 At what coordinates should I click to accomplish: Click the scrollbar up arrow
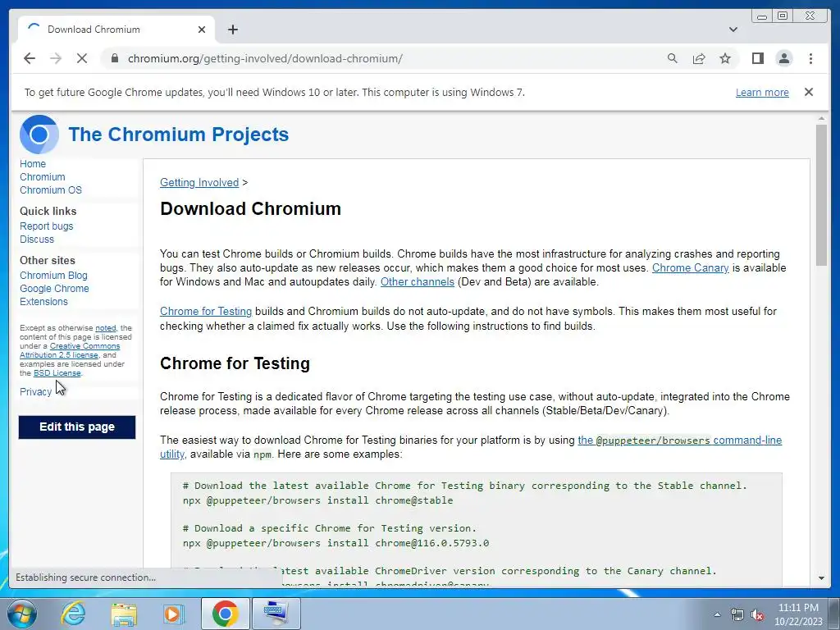[x=821, y=118]
